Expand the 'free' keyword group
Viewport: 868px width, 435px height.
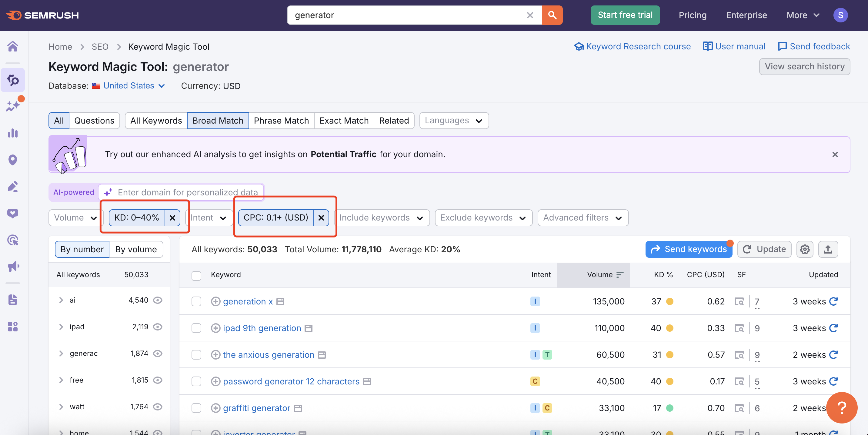click(x=61, y=380)
